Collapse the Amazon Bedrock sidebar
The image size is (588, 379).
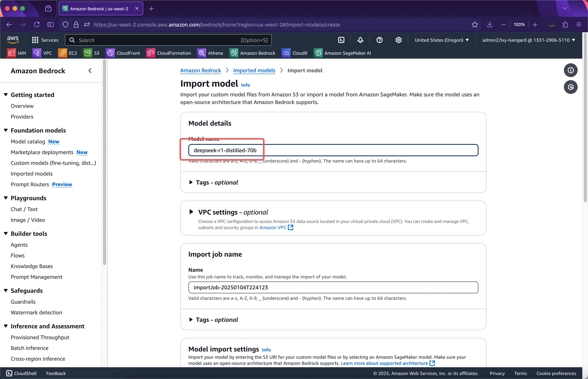[x=90, y=71]
